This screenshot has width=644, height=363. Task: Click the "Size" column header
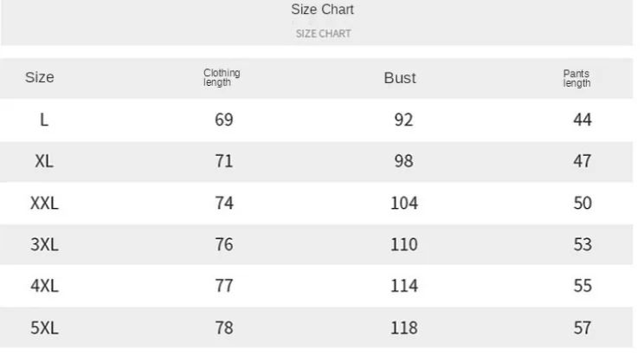[40, 78]
